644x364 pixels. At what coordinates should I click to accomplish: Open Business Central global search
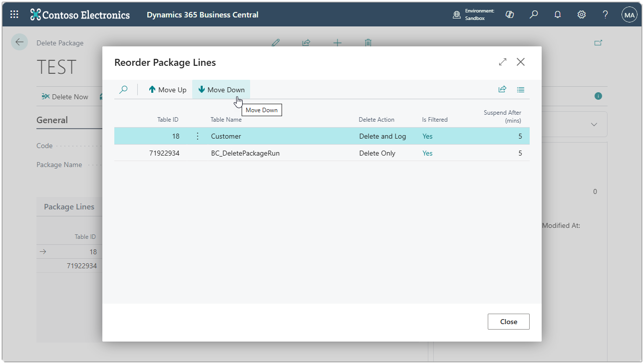click(x=533, y=14)
